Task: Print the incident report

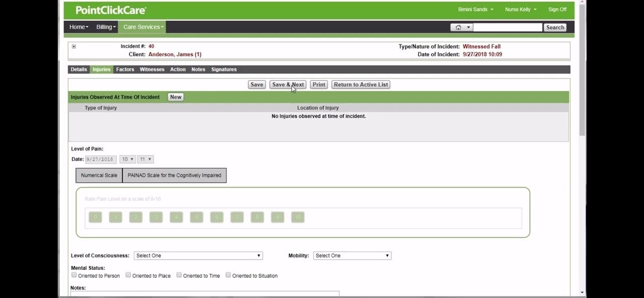Action: (x=319, y=85)
